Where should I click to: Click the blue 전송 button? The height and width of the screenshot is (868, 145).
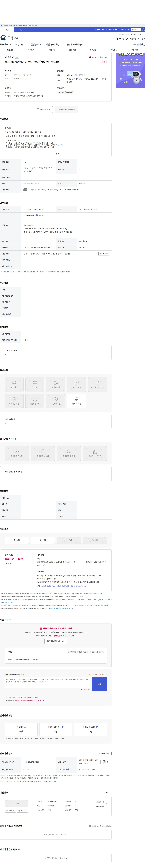coord(99,684)
